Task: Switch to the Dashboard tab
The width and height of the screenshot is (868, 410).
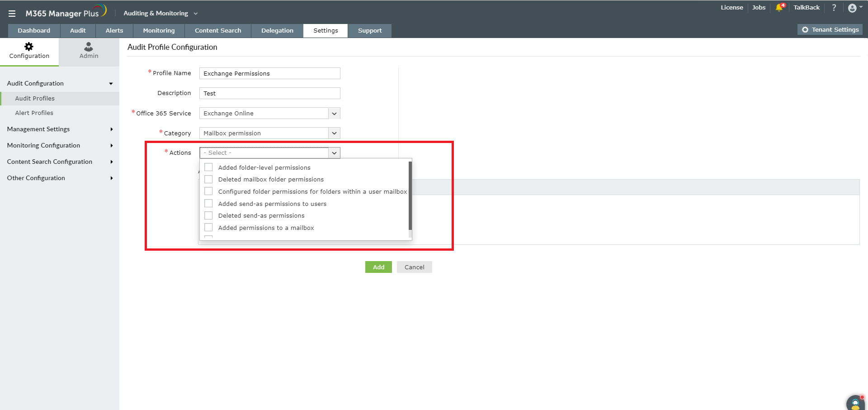Action: pos(34,30)
